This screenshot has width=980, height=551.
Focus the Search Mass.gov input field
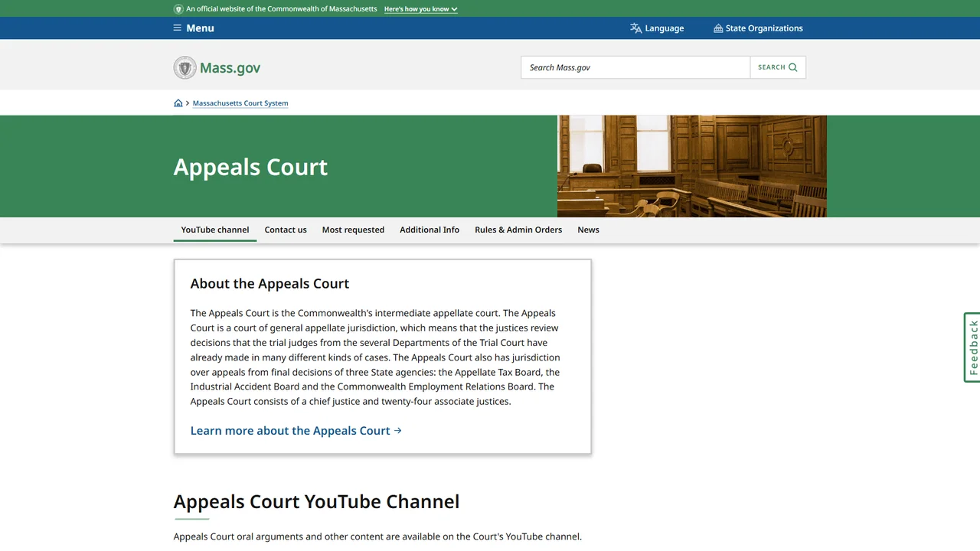pos(635,67)
